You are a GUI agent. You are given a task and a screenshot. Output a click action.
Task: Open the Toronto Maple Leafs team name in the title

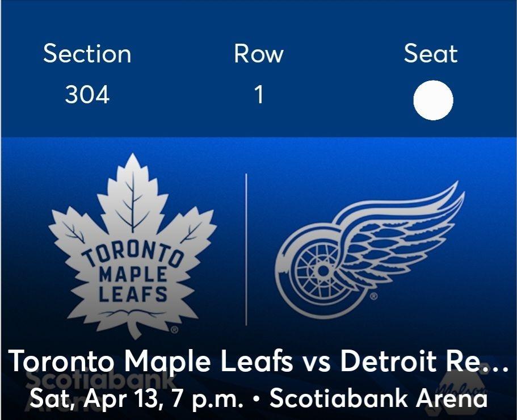[x=151, y=362]
